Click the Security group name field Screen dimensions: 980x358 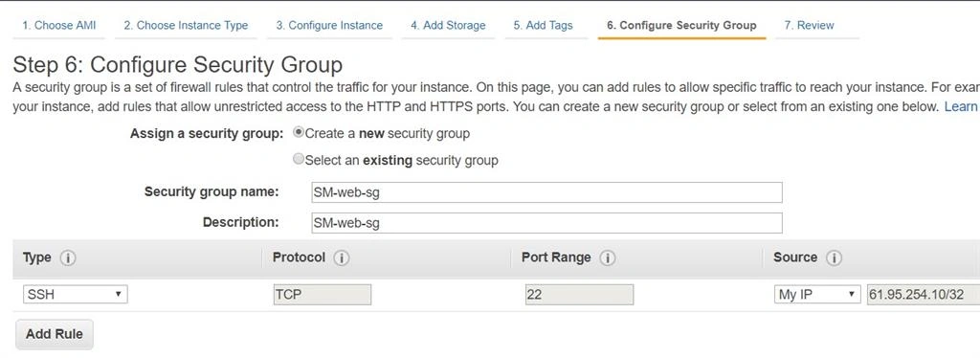tap(546, 192)
